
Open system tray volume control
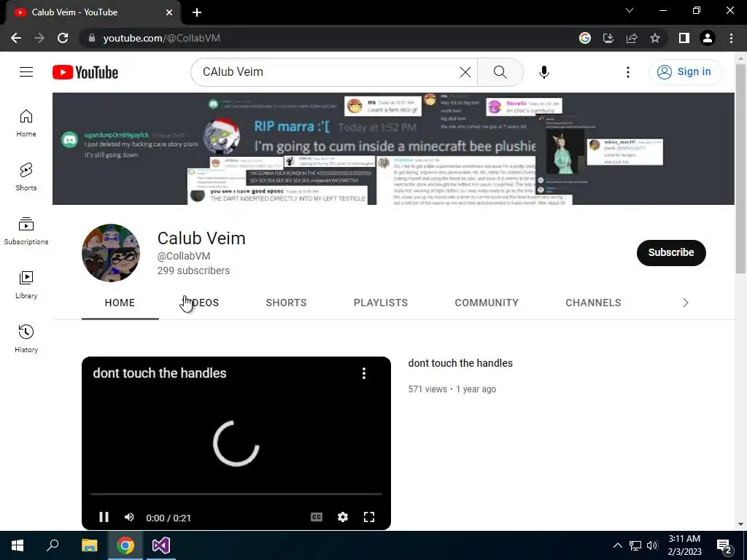point(652,545)
